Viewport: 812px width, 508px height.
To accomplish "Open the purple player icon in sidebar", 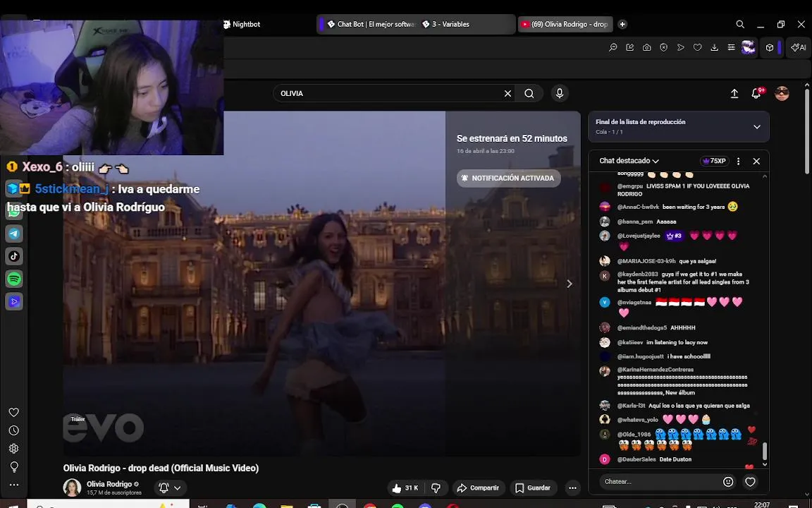I will (14, 301).
